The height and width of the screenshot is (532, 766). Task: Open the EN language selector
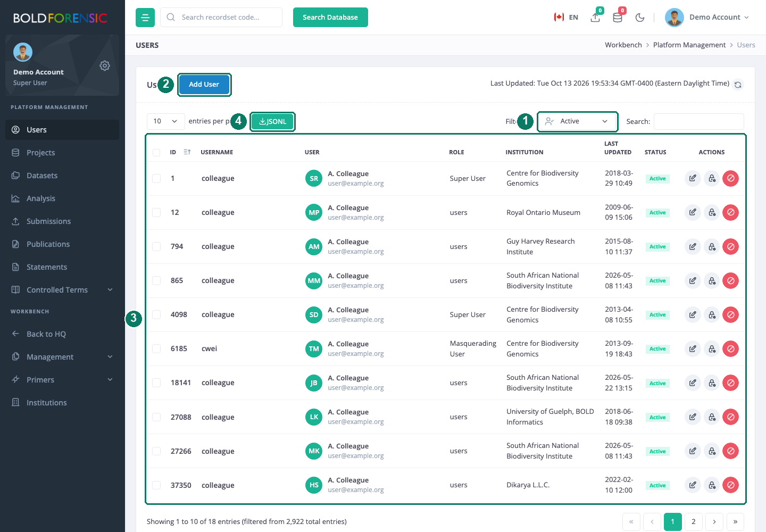point(567,18)
